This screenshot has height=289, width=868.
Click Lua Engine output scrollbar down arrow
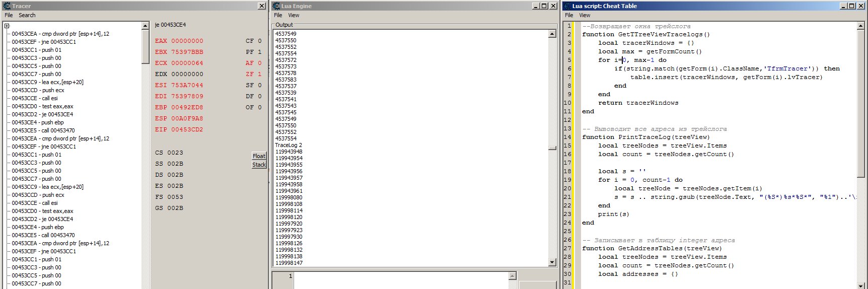click(552, 262)
